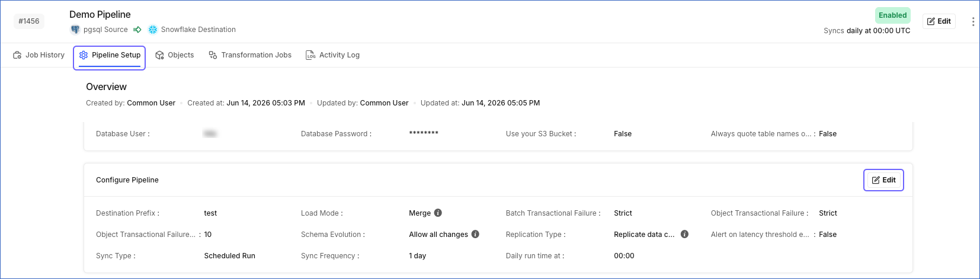This screenshot has width=980, height=279.
Task: Click the Allow all changes info icon
Action: click(x=475, y=234)
